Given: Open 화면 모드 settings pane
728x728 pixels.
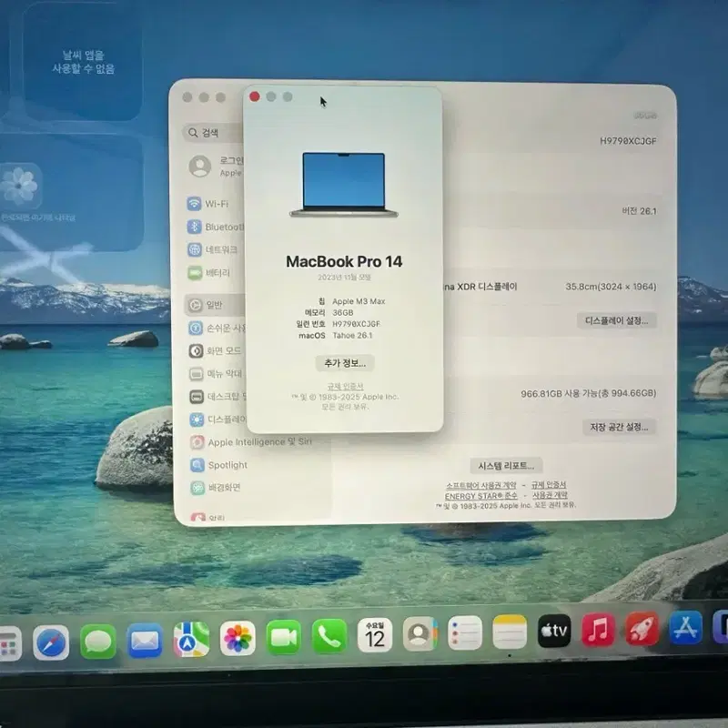Looking at the screenshot, I should 215,350.
